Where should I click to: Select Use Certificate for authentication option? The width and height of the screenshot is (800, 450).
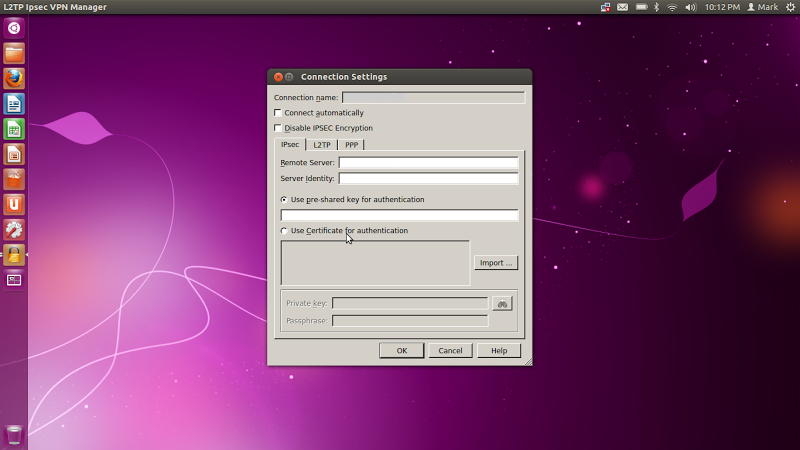coord(284,231)
